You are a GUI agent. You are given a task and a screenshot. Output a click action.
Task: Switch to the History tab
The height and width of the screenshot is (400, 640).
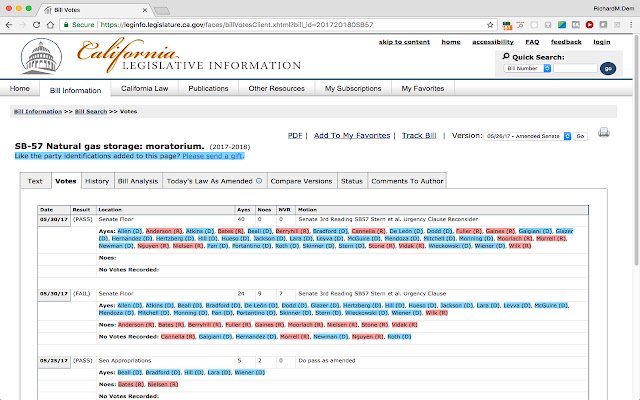(x=97, y=181)
